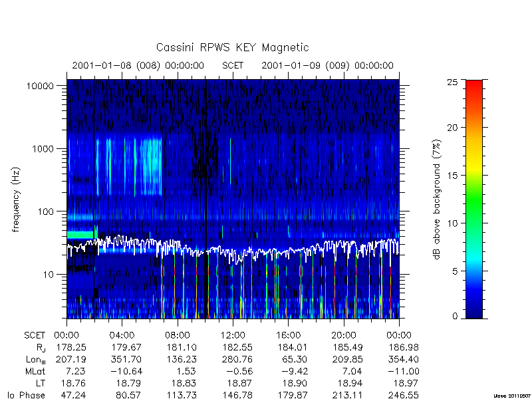Screen dimensions: 532x399
Task: Click the LT value 18.83
Action: pyautogui.click(x=184, y=384)
